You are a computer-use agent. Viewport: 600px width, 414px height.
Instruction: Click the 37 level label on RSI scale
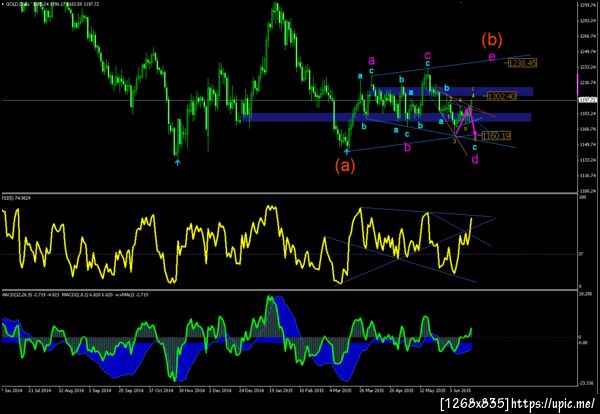(x=581, y=254)
